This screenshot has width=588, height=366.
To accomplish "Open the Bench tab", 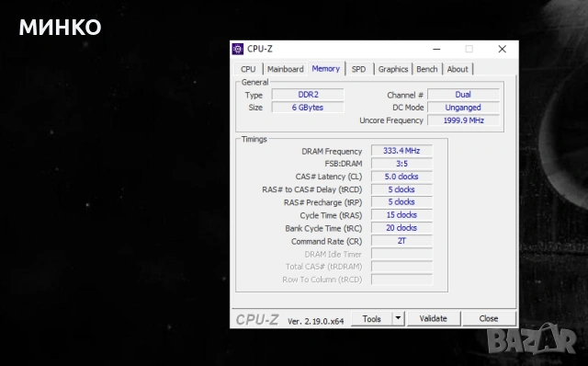I will (426, 69).
